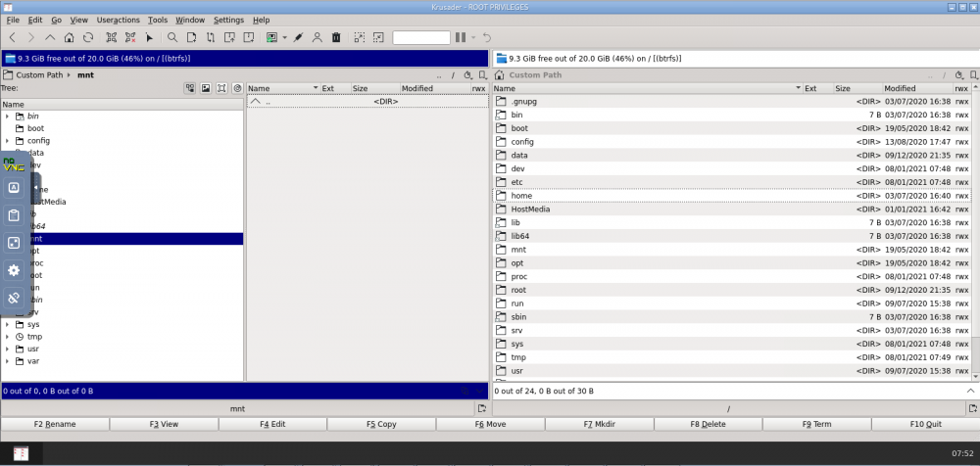Screen dimensions: 980x466
Task: Select the boot folder in the tree
Action: point(35,128)
